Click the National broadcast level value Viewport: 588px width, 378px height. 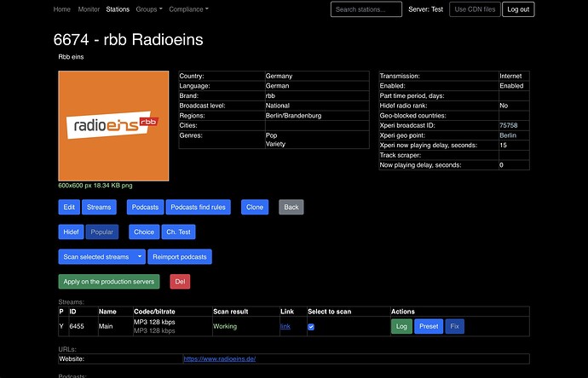point(278,106)
